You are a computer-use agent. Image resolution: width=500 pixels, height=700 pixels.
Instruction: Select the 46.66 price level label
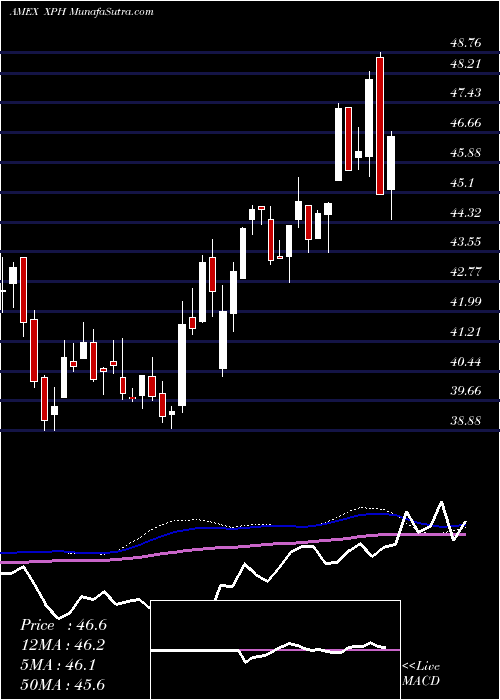tap(466, 122)
